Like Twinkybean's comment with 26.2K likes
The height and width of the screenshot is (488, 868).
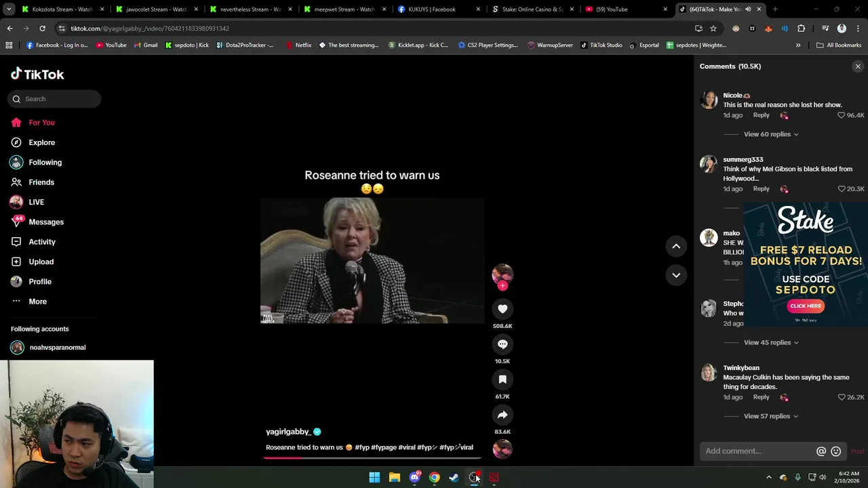coord(842,397)
